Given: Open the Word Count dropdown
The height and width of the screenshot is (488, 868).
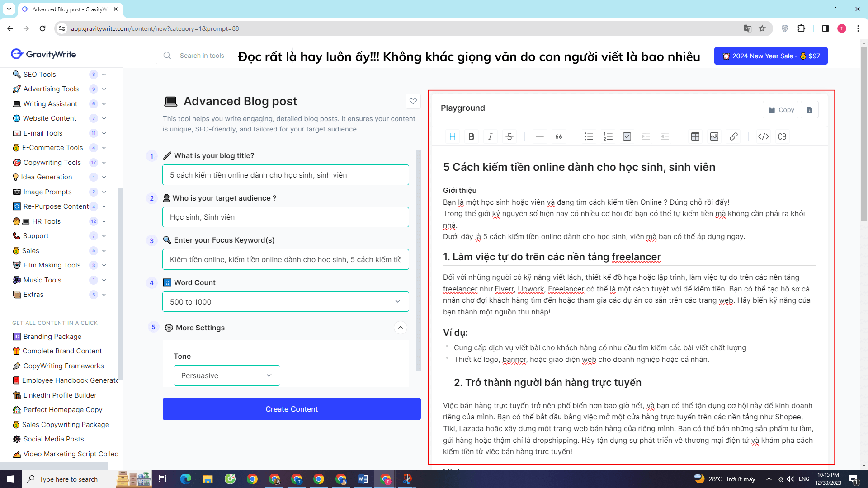Looking at the screenshot, I should [x=285, y=302].
